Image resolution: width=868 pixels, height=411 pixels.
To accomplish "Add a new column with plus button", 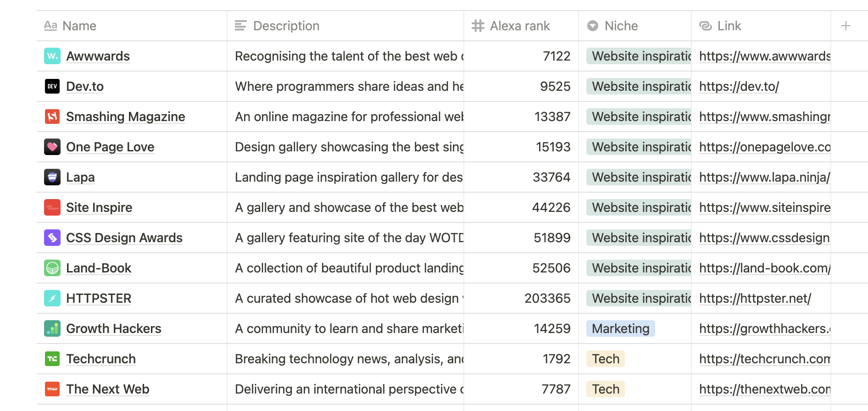I will tap(846, 26).
